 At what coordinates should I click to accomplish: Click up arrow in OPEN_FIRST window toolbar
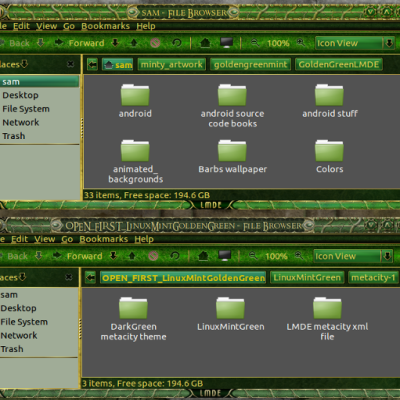click(x=132, y=256)
